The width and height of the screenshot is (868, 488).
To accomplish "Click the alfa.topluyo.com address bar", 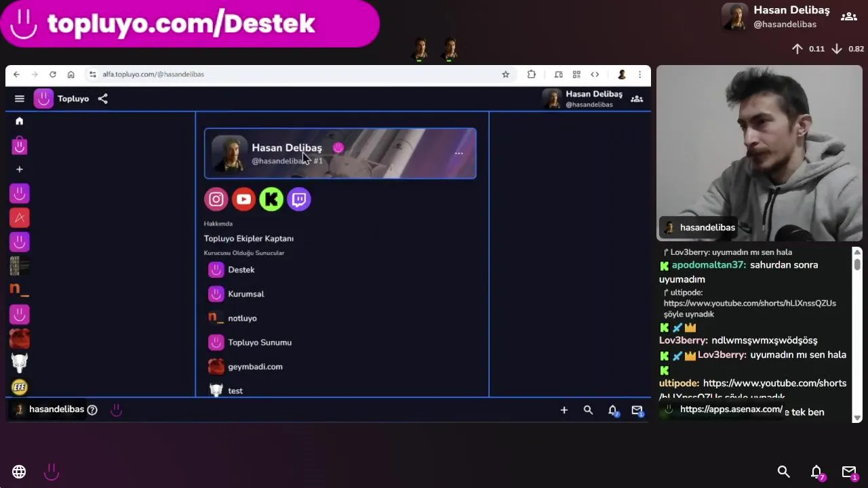I will (298, 75).
